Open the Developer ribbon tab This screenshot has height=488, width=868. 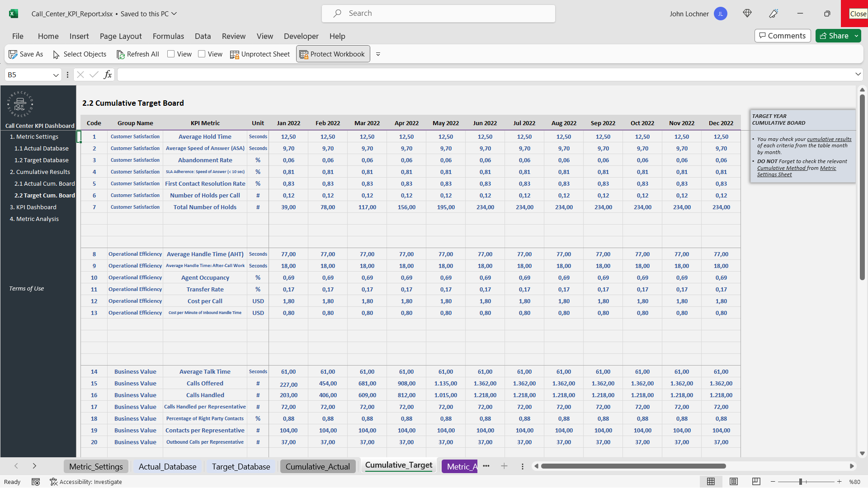[301, 36]
